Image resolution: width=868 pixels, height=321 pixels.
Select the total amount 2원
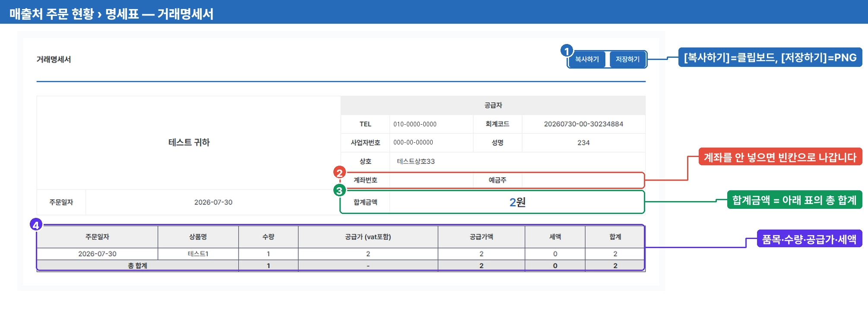(x=517, y=202)
